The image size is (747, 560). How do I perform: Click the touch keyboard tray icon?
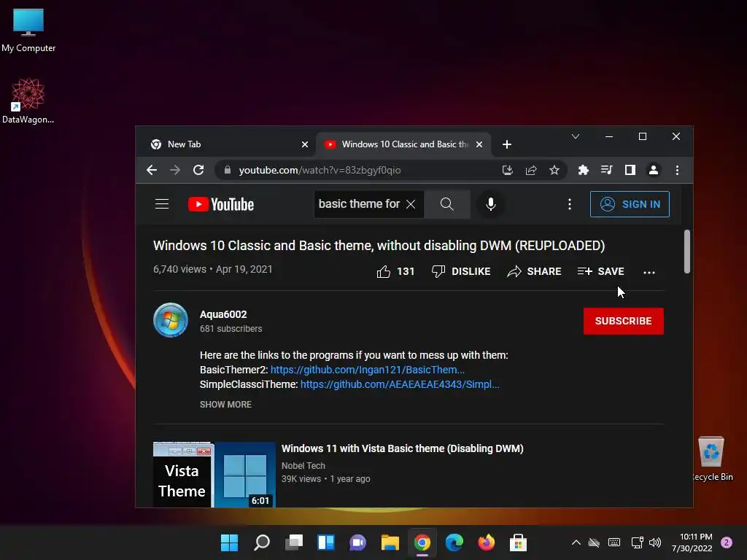pos(614,542)
